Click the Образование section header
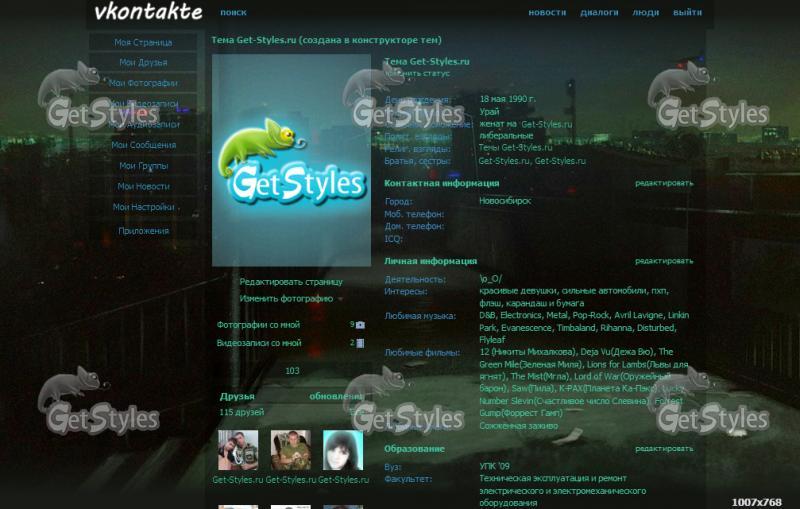Viewport: 800px width, 509px height. (x=414, y=449)
